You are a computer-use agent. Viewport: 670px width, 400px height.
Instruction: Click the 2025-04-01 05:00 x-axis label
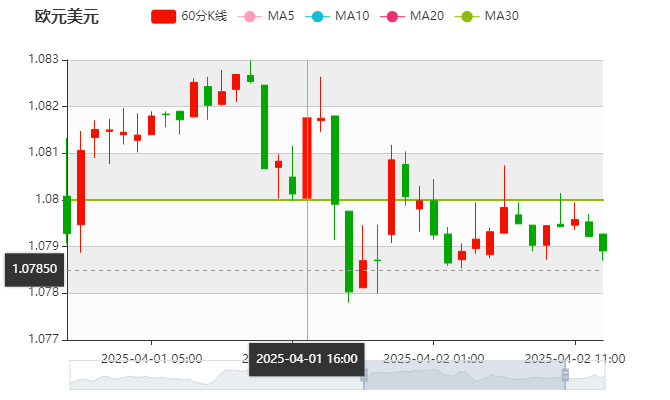(152, 357)
